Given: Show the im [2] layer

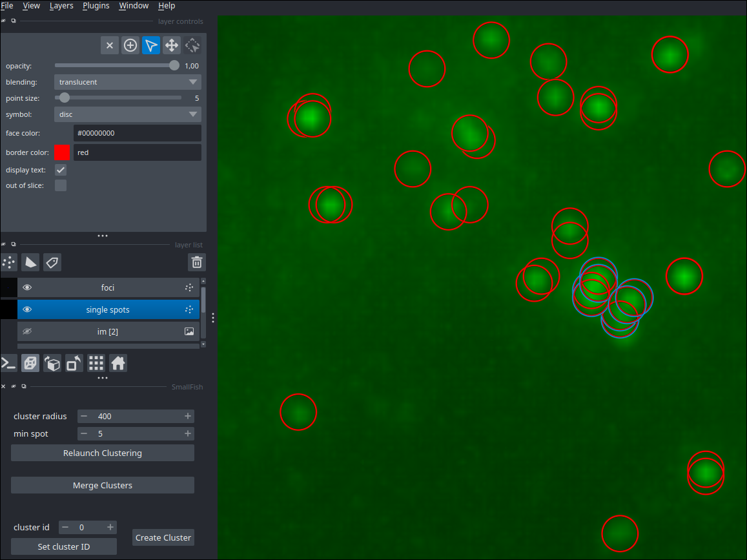Looking at the screenshot, I should tap(27, 331).
